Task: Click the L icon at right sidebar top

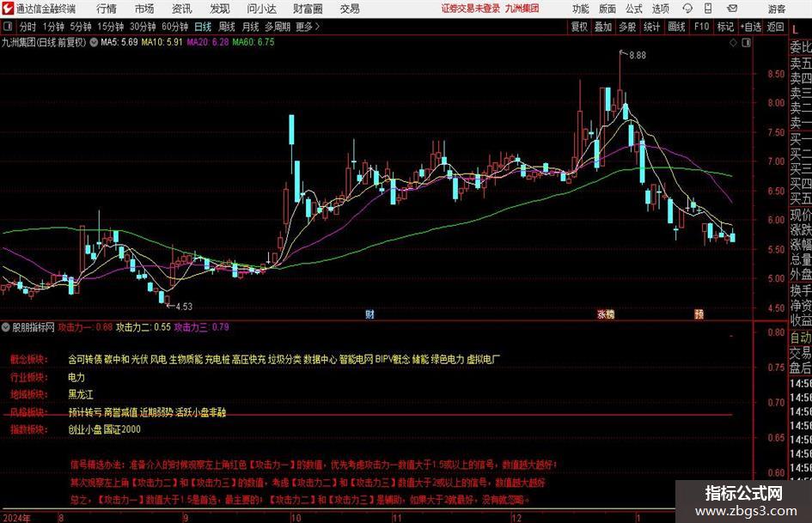Action: tap(796, 30)
